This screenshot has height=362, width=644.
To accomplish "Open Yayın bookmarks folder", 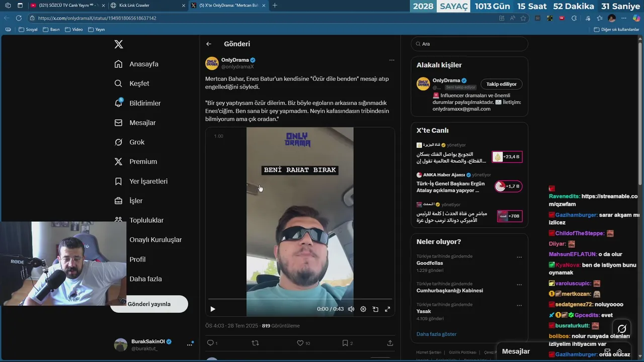I will (x=97, y=30).
